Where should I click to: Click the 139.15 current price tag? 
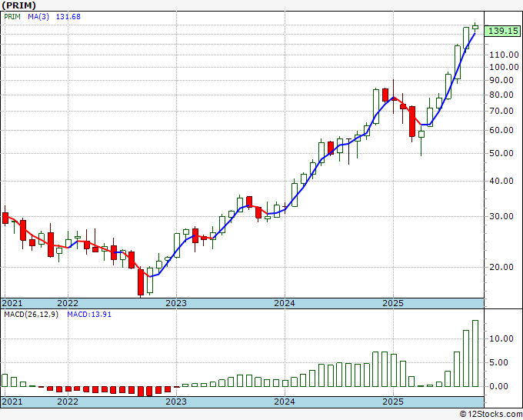click(503, 31)
